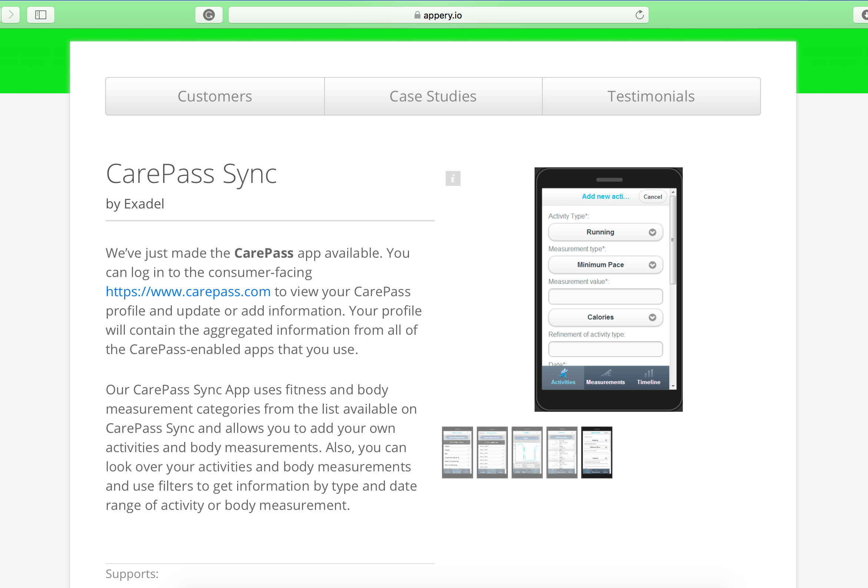This screenshot has height=588, width=868.
Task: Select the fifth highlighted thumbnail
Action: point(596,452)
